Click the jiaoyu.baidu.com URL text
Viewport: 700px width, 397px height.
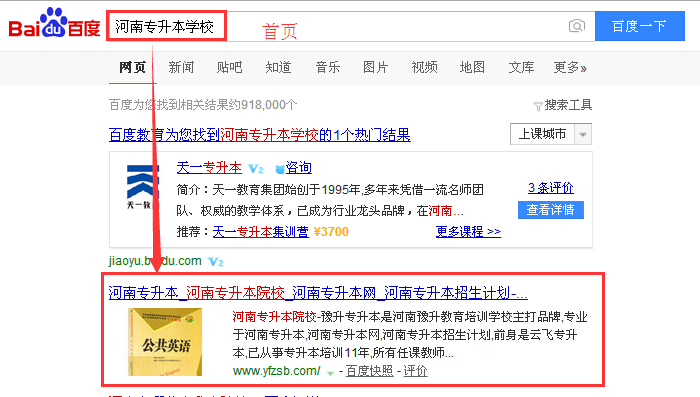[155, 261]
